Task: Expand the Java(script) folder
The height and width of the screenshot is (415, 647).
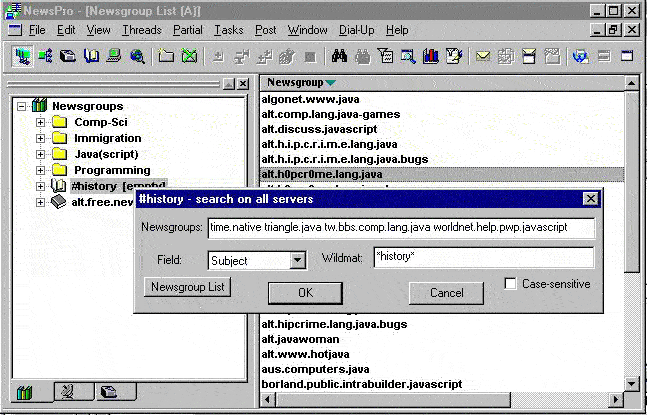Action: (40, 154)
